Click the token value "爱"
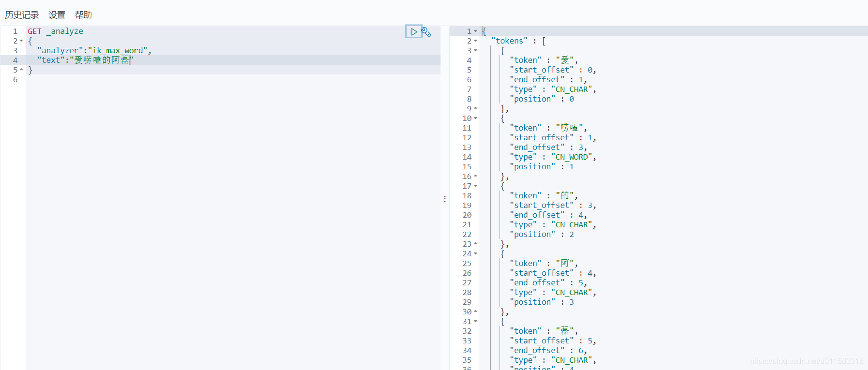The width and height of the screenshot is (868, 370). pos(565,60)
